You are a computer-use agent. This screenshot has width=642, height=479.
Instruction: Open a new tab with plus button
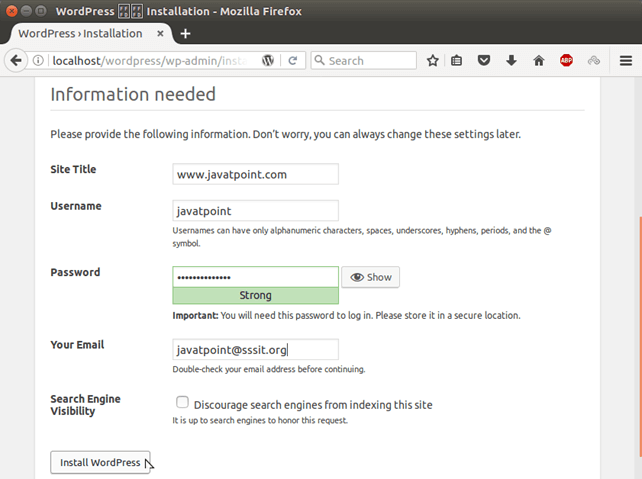point(185,34)
